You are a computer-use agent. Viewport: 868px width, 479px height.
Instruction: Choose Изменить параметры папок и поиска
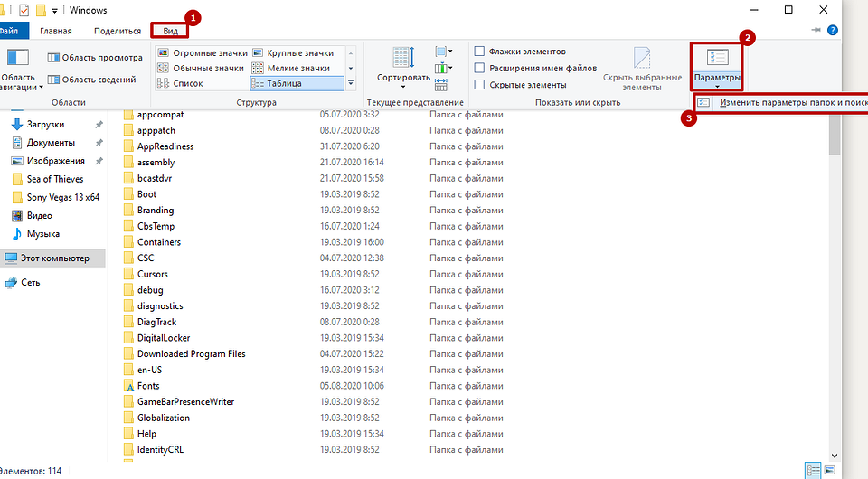point(785,103)
